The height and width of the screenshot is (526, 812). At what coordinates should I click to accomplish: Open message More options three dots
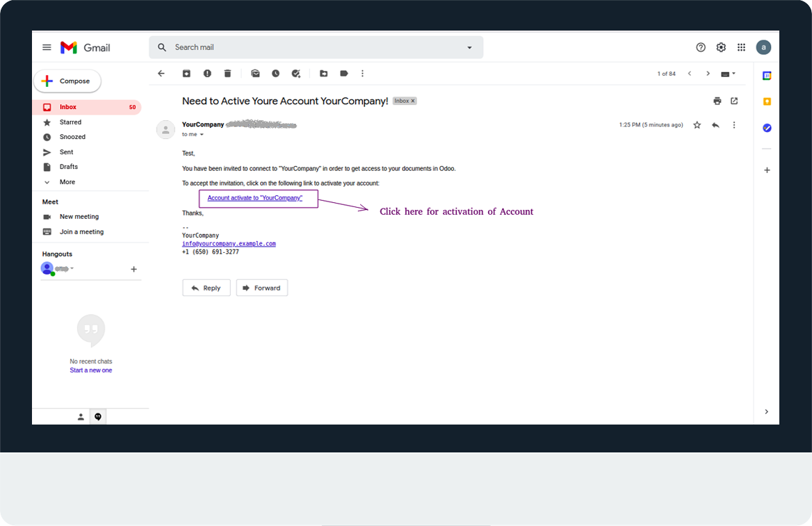click(x=734, y=125)
